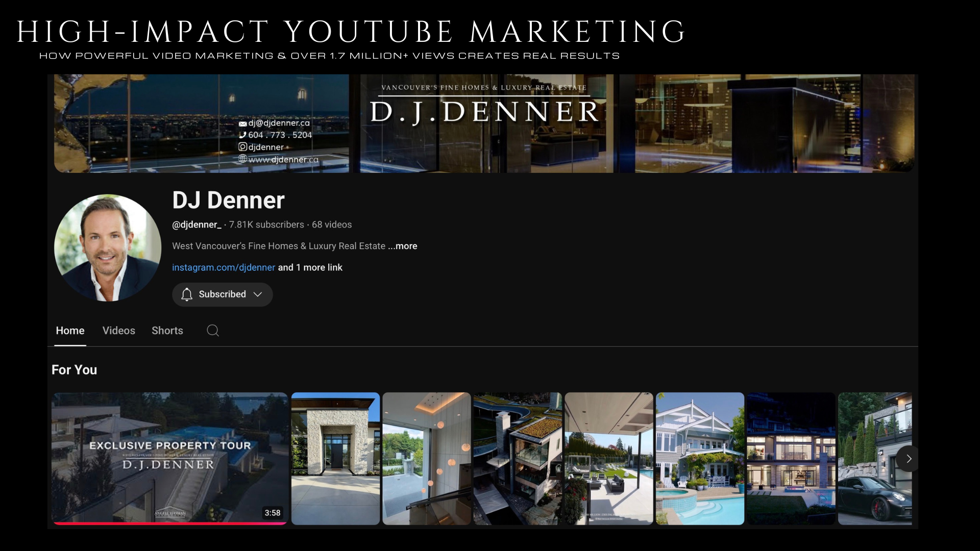Click the notification bell icon
Image resolution: width=980 pixels, height=551 pixels.
187,294
